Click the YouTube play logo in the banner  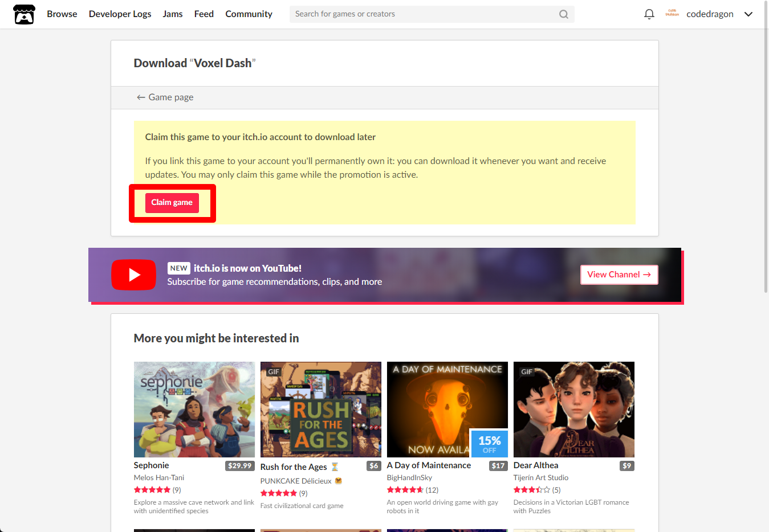click(x=133, y=275)
